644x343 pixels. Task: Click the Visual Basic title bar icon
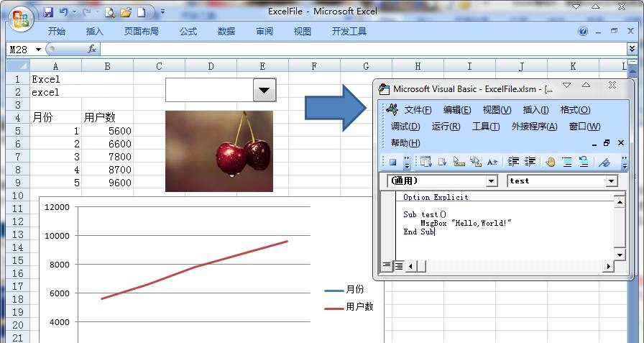[384, 88]
